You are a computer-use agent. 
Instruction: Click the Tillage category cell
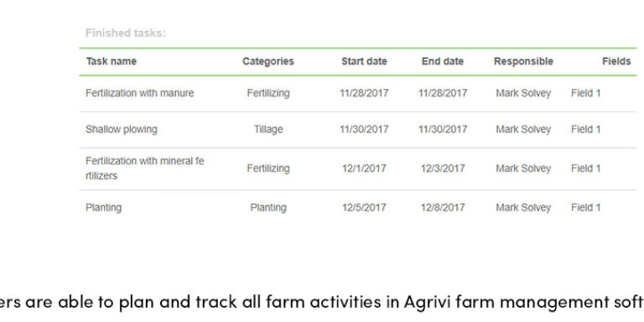point(268,129)
